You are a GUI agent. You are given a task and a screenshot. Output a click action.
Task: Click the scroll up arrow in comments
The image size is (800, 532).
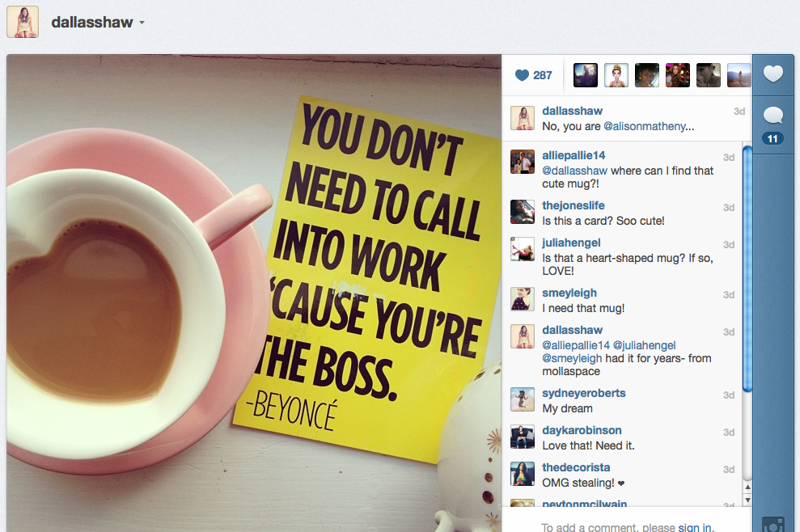click(747, 487)
